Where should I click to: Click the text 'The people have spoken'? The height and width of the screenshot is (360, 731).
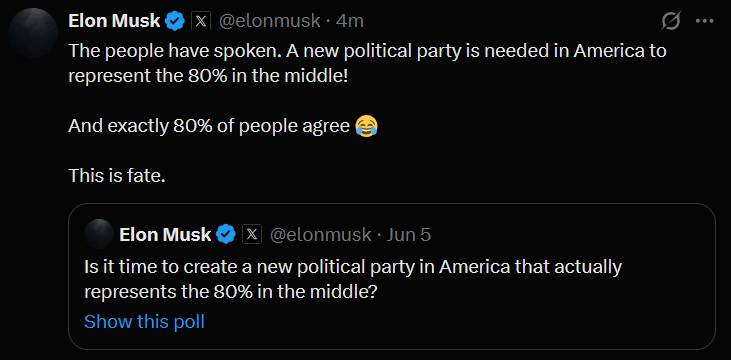168,51
